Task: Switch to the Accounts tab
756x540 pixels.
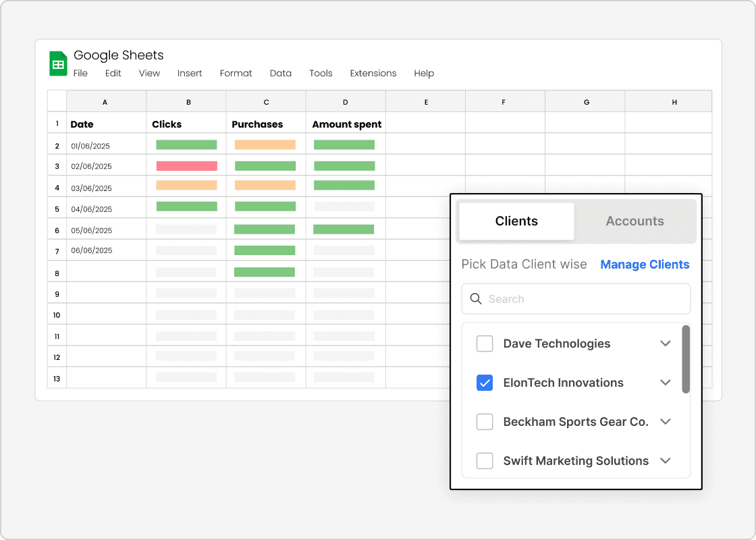Action: [x=634, y=221]
